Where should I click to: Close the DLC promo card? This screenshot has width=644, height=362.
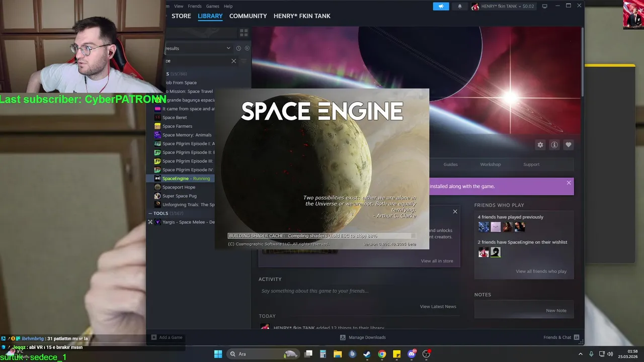click(455, 212)
